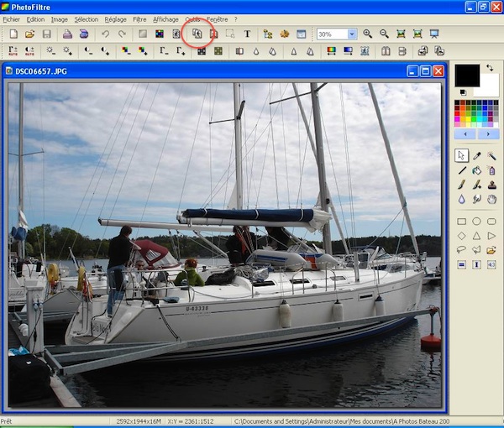The width and height of the screenshot is (504, 428).
Task: Swap foreground and background colors arrow
Action: pyautogui.click(x=489, y=68)
